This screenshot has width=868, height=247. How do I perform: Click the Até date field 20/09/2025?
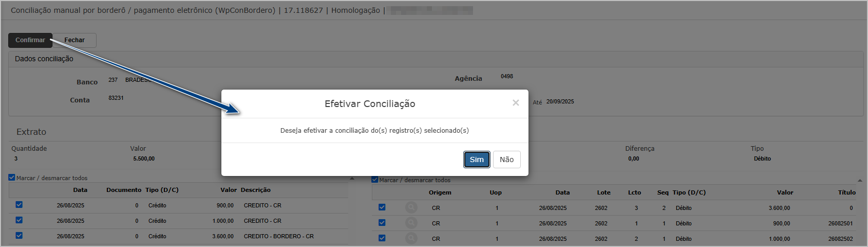tap(560, 102)
